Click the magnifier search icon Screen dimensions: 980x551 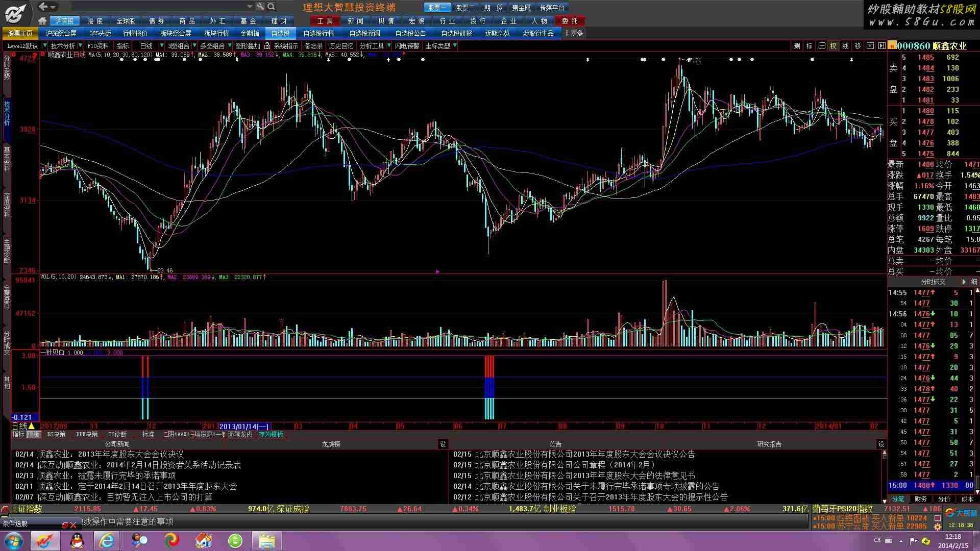pos(271,7)
